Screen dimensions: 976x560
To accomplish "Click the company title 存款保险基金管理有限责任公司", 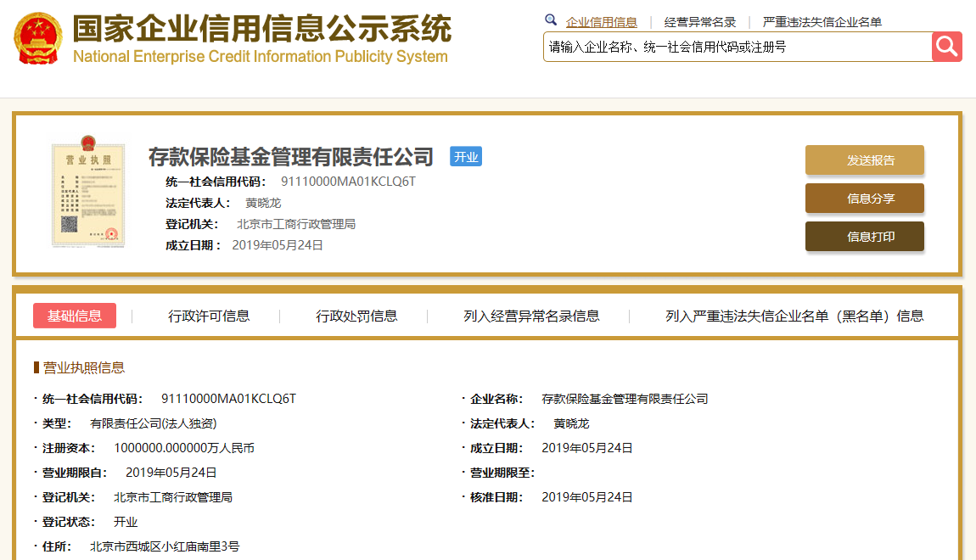I will click(291, 157).
